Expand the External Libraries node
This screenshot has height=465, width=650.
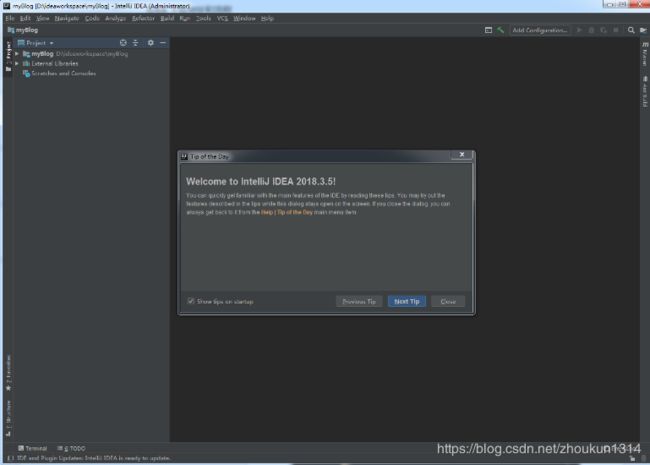coord(17,64)
